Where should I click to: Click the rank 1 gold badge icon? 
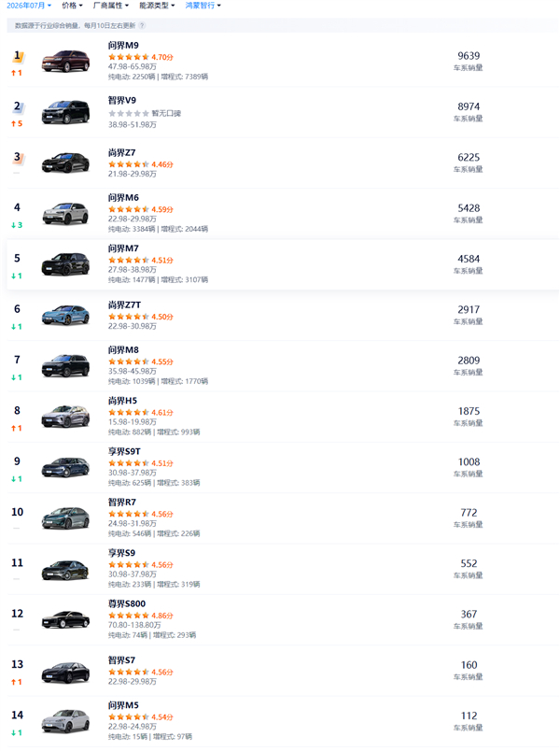(x=18, y=57)
